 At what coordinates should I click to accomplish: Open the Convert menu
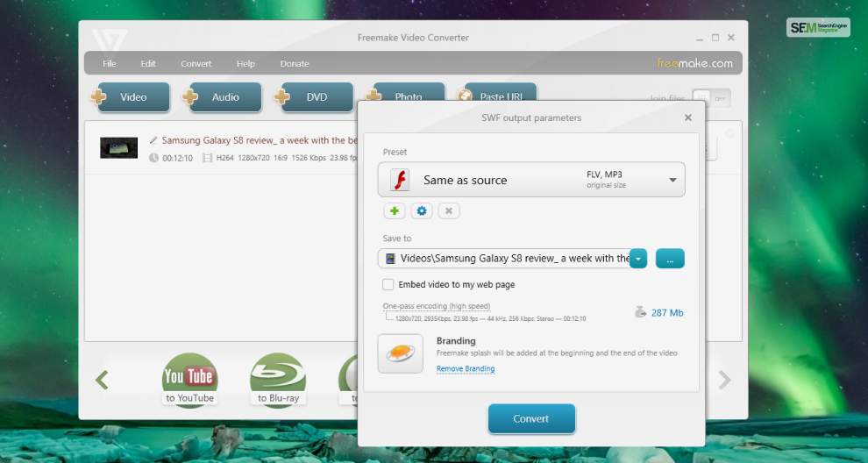click(x=196, y=64)
